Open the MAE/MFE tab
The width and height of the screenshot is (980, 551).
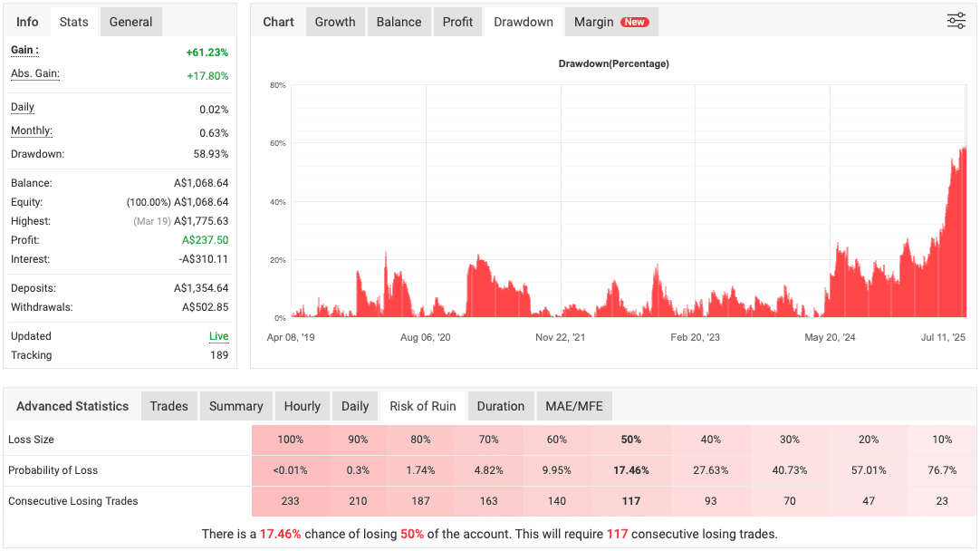(574, 406)
